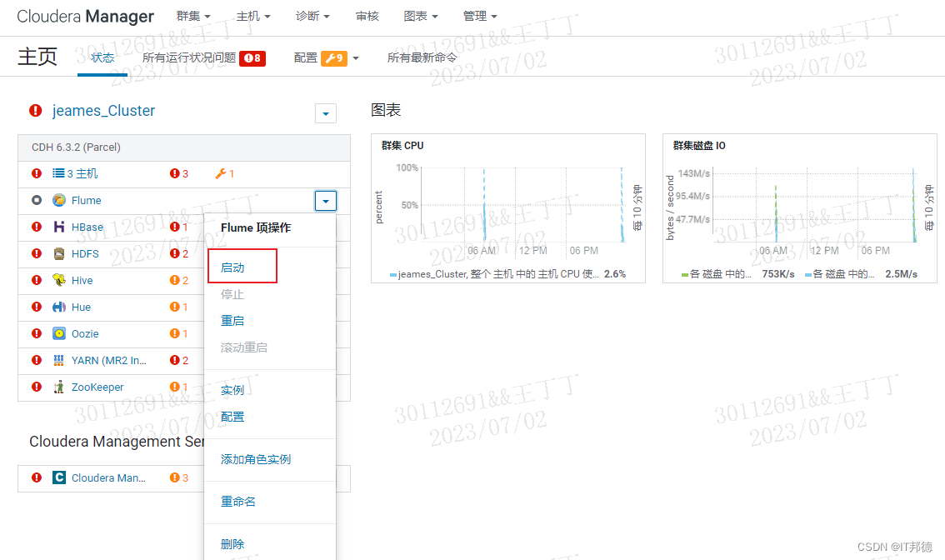Select 删除 in Flume actions menu
Screen dimensions: 945x560
pos(232,544)
